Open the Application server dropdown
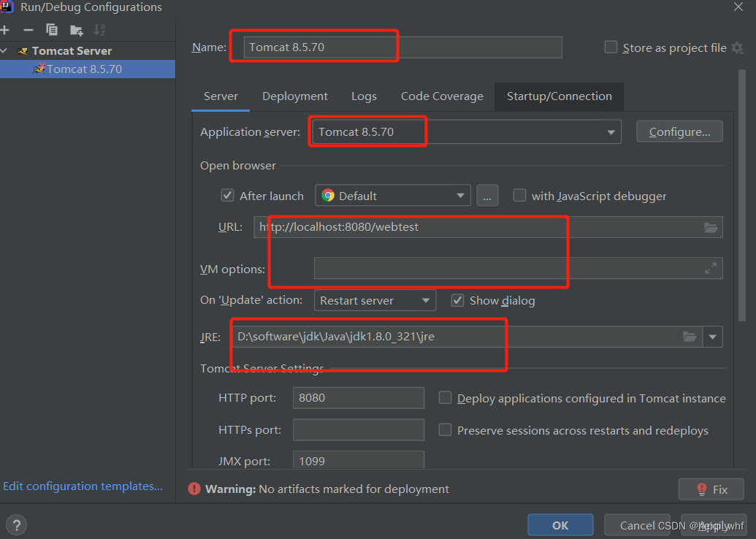Screen dimensions: 756x539 click(x=467, y=132)
